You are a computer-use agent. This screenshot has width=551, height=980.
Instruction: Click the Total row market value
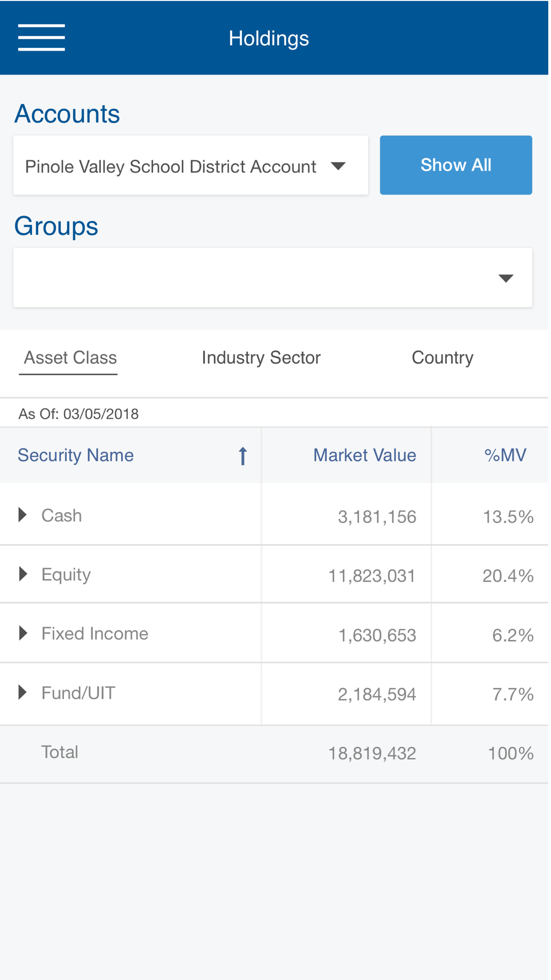372,753
